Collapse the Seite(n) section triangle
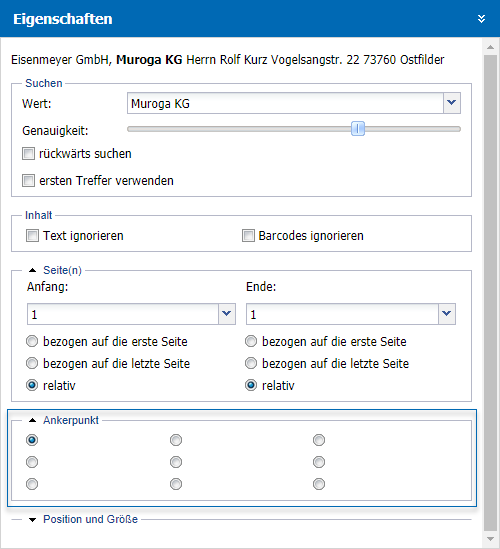 (x=33, y=270)
